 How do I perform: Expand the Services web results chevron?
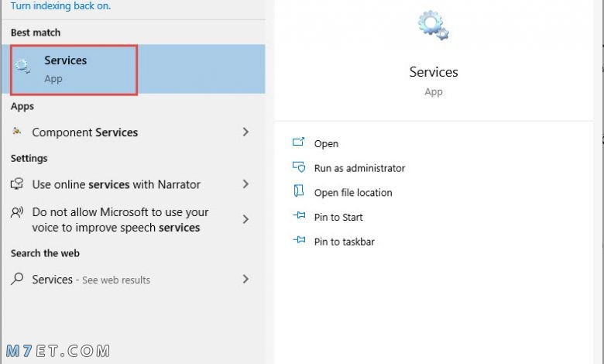[x=245, y=279]
